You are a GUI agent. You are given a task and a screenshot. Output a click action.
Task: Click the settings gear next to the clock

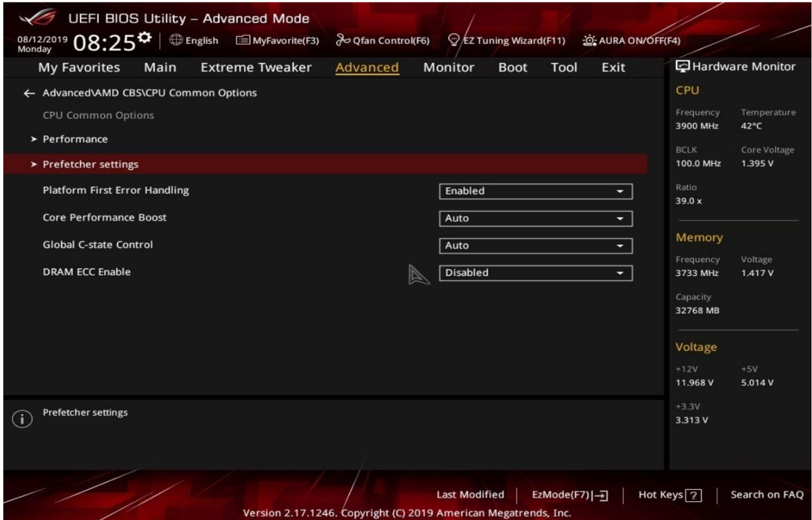point(146,38)
